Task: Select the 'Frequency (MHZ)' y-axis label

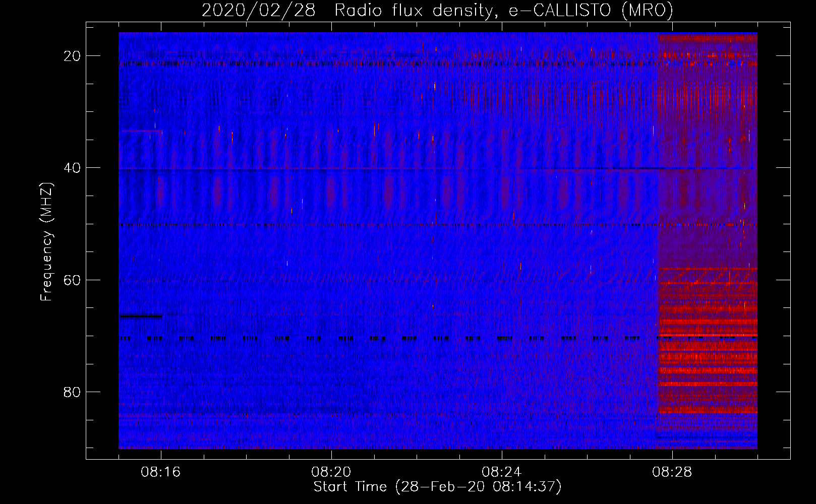Action: [x=46, y=241]
